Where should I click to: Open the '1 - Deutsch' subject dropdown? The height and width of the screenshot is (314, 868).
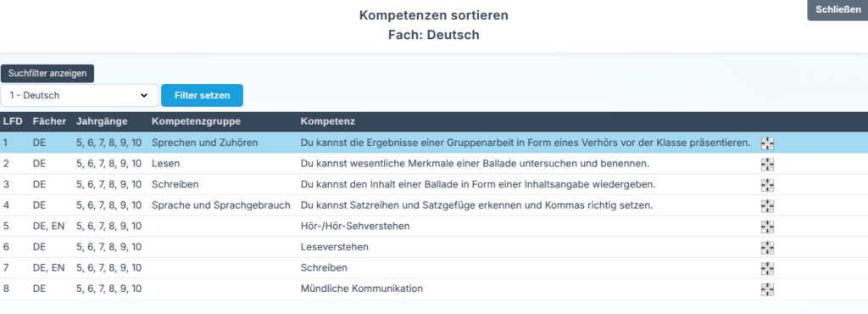pos(79,95)
